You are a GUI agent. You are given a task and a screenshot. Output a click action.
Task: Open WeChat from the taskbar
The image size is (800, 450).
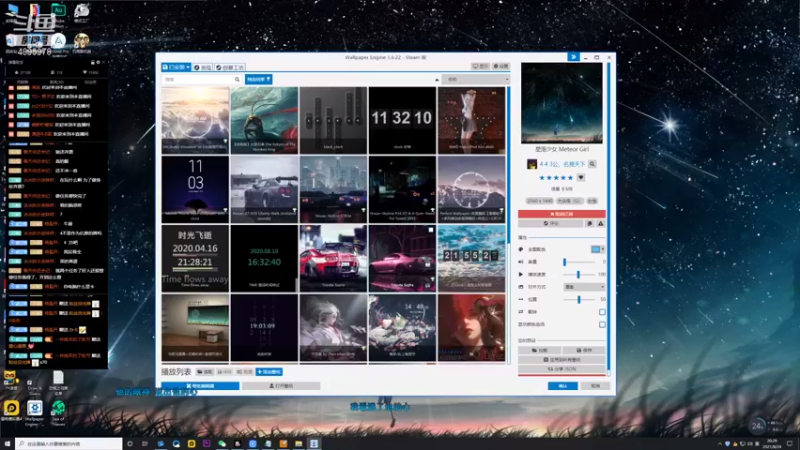[x=222, y=444]
